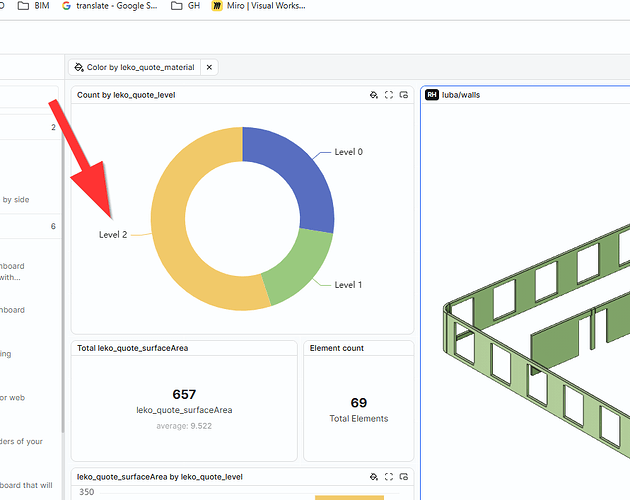
Task: Click paint bucket icon on Count by leko_quote_level card
Action: pyautogui.click(x=374, y=95)
